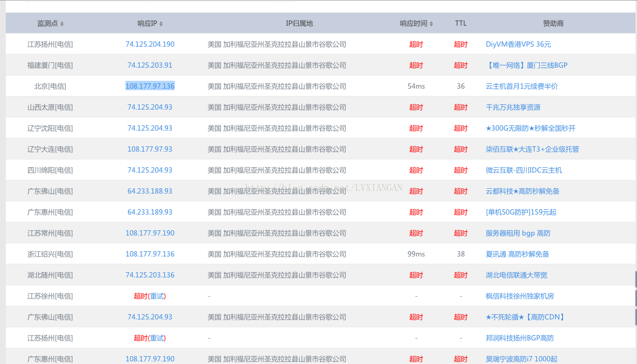Viewport: 637px width, 364px height.
Task: Click the IP归属地 column header
Action: pyautogui.click(x=299, y=23)
